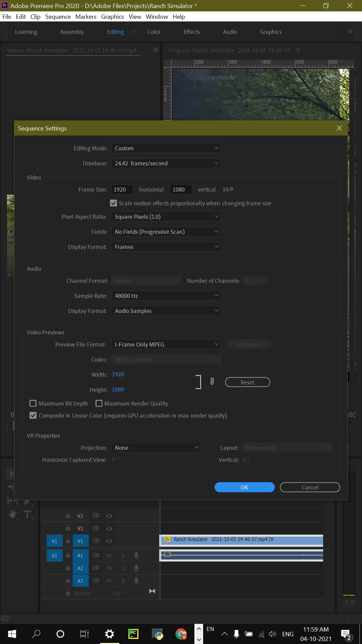
Task: Uncheck Scale motion effects proportionally
Action: pos(114,203)
